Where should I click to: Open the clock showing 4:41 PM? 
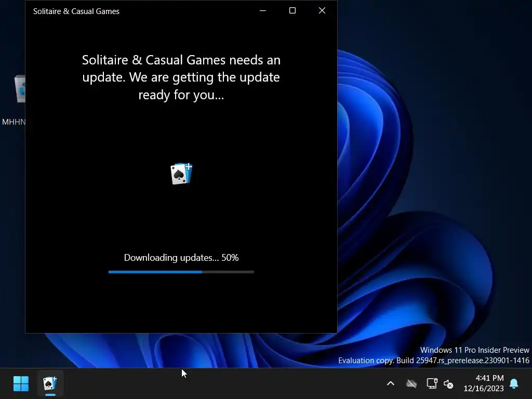click(484, 383)
